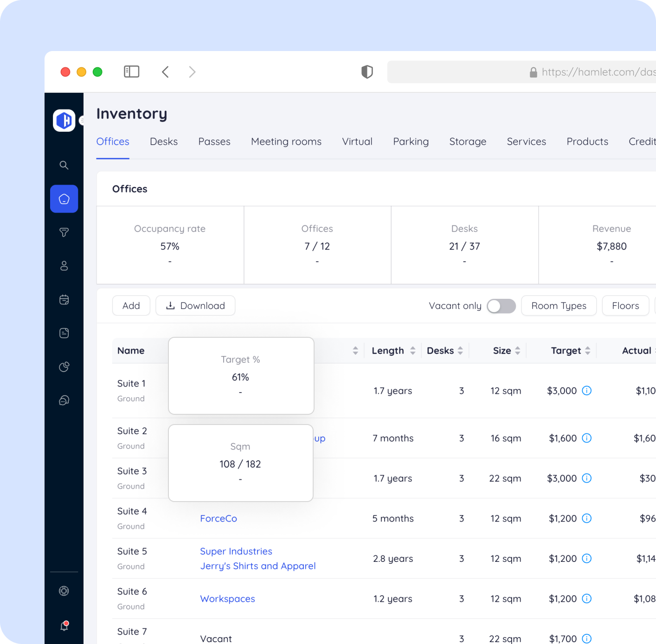Switch to the Desks tab
656x644 pixels.
(164, 142)
